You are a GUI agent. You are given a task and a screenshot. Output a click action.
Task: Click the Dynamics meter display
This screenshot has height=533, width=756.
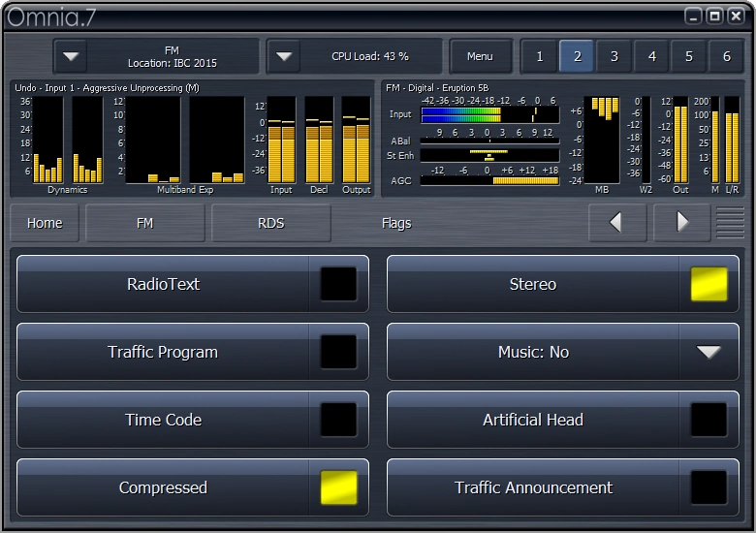click(68, 140)
